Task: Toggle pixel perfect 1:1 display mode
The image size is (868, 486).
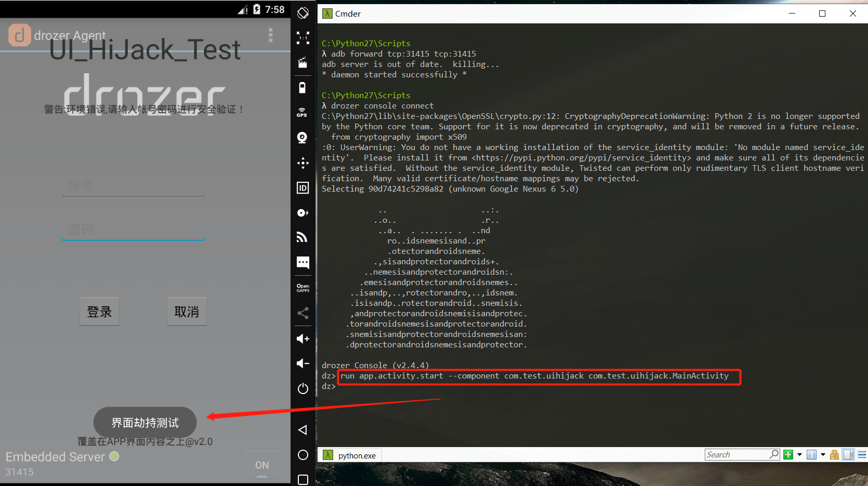Action: click(x=303, y=38)
